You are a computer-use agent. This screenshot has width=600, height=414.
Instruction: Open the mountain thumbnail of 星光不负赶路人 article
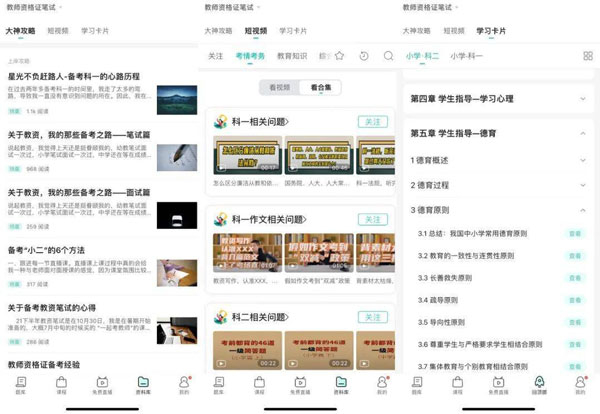coord(177,100)
